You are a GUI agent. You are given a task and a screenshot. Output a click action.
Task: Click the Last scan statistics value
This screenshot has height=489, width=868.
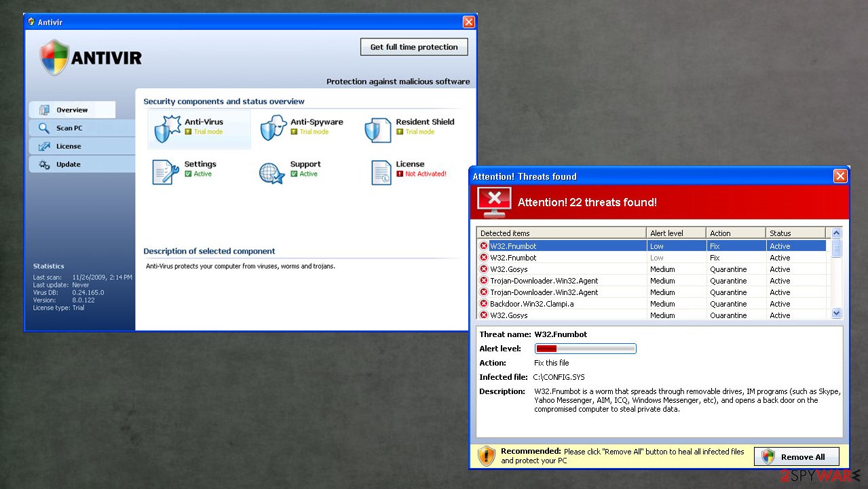click(x=102, y=277)
